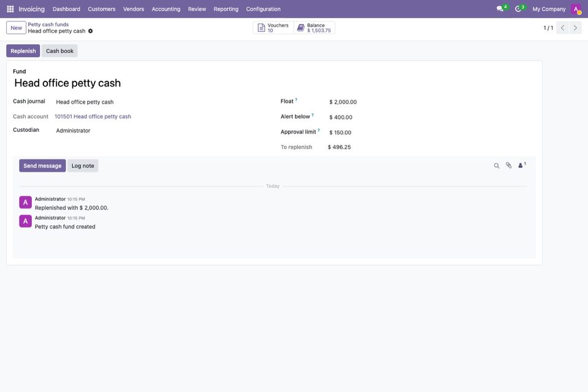Open the Vendors menu
588x392 pixels.
tap(134, 9)
